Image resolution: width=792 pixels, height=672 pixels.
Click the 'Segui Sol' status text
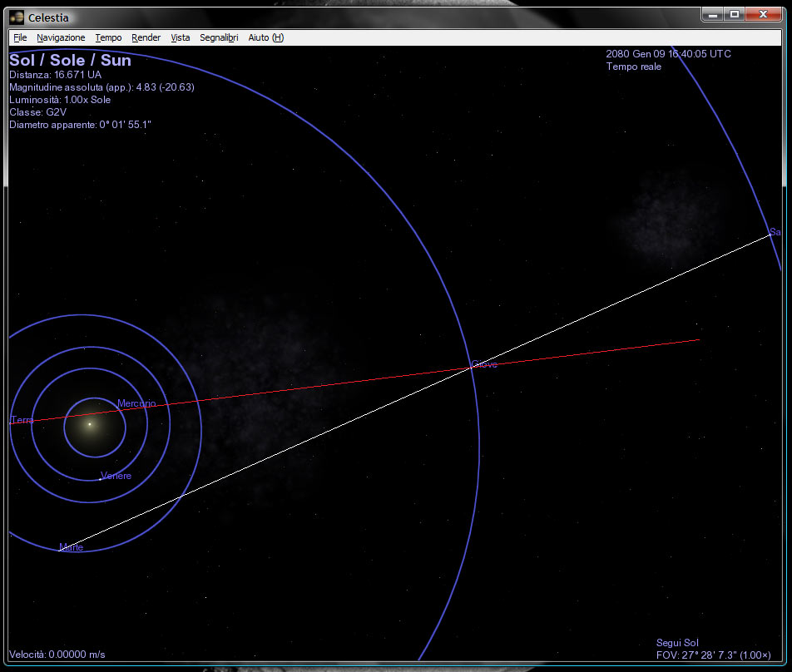point(677,642)
